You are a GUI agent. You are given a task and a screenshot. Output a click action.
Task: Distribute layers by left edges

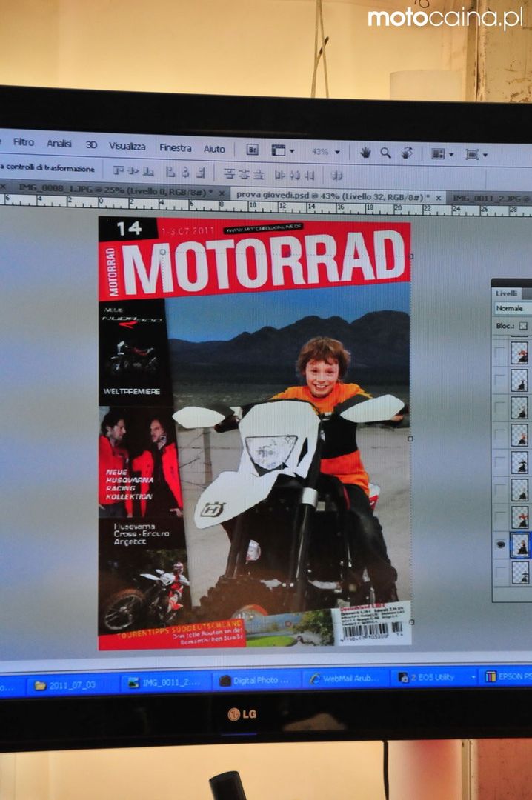280,175
